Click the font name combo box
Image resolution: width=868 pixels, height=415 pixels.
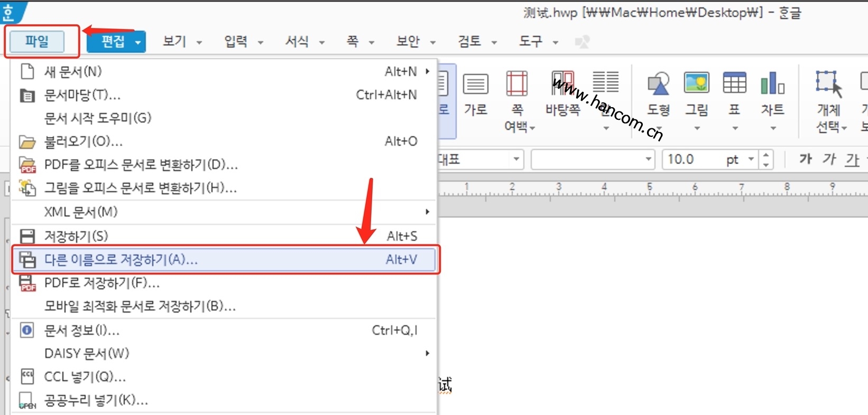click(x=593, y=159)
